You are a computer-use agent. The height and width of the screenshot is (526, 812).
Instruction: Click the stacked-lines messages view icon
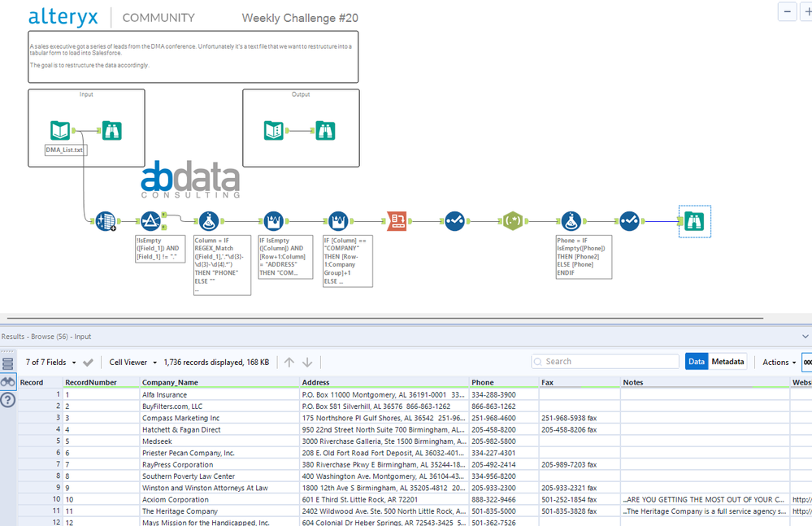8,363
